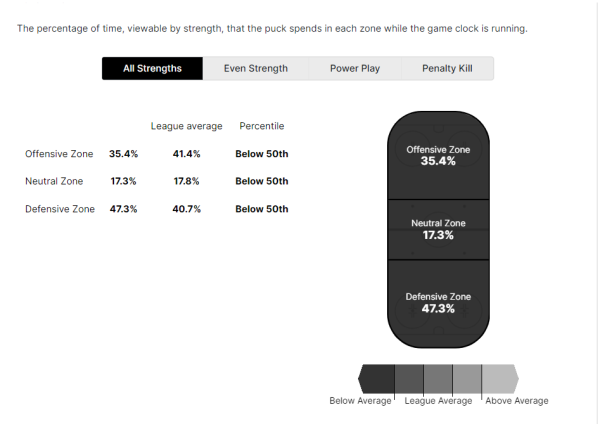Click the League average column header
This screenshot has width=600, height=424.
pyautogui.click(x=185, y=127)
